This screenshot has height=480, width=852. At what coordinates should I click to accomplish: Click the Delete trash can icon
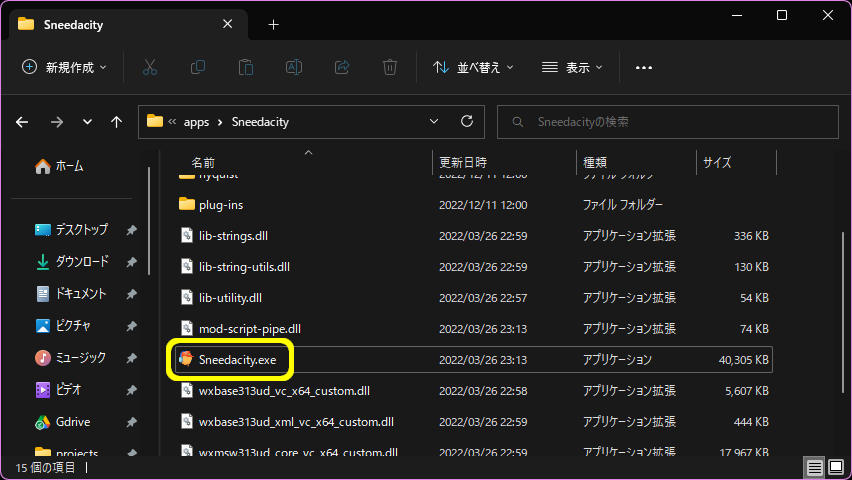point(390,67)
